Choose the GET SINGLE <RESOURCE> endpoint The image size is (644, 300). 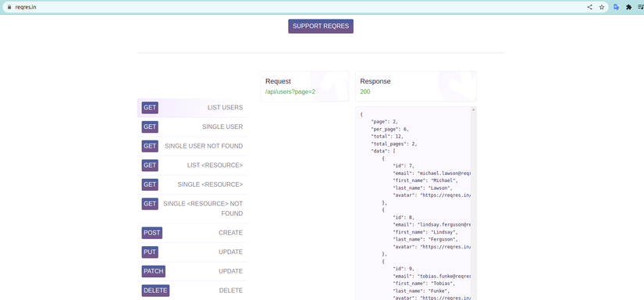pos(192,184)
